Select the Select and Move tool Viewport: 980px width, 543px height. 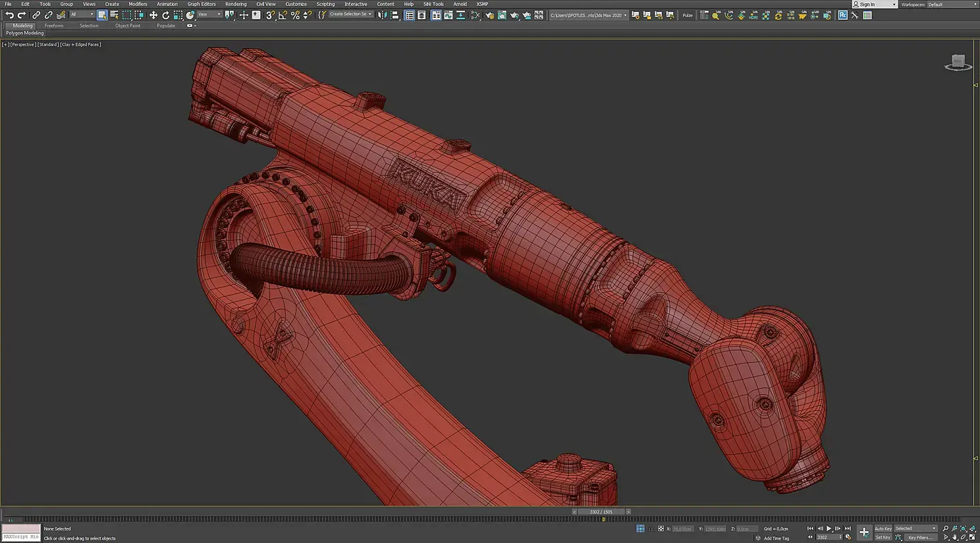click(x=153, y=15)
